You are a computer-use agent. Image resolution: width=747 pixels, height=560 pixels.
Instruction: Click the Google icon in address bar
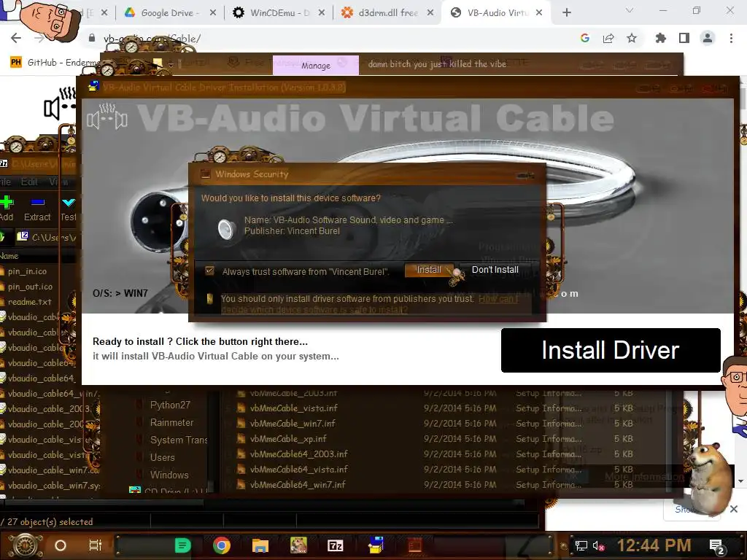pos(585,38)
